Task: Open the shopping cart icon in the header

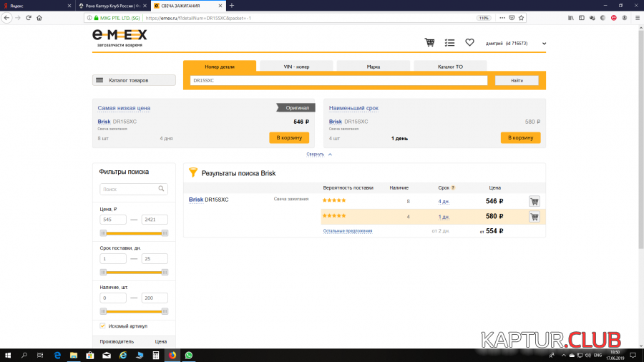Action: point(429,42)
